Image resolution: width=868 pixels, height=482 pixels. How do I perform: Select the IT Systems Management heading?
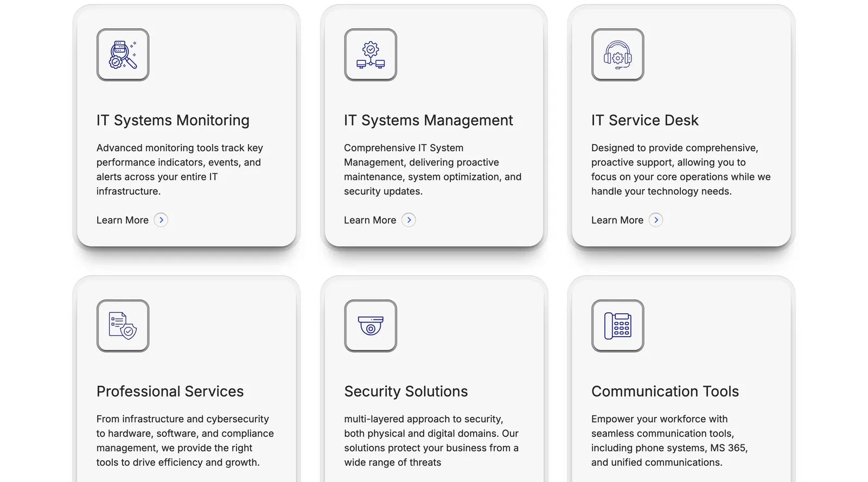429,120
